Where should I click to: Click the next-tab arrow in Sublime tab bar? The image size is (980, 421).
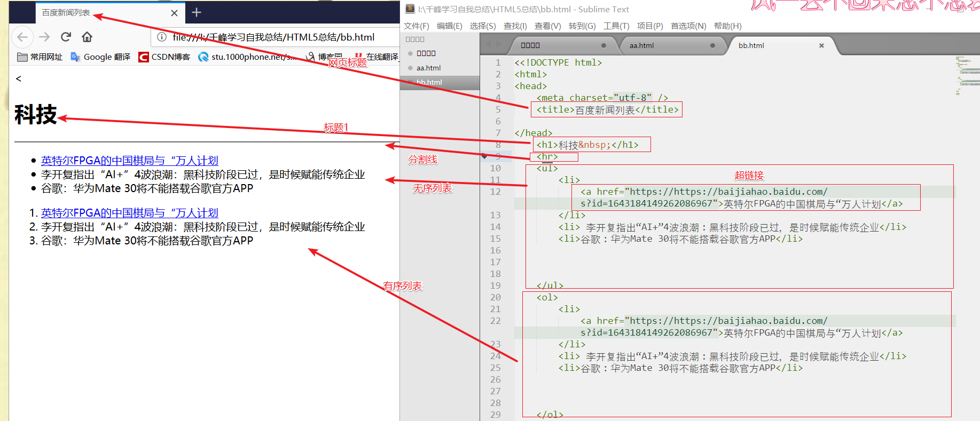pos(499,44)
